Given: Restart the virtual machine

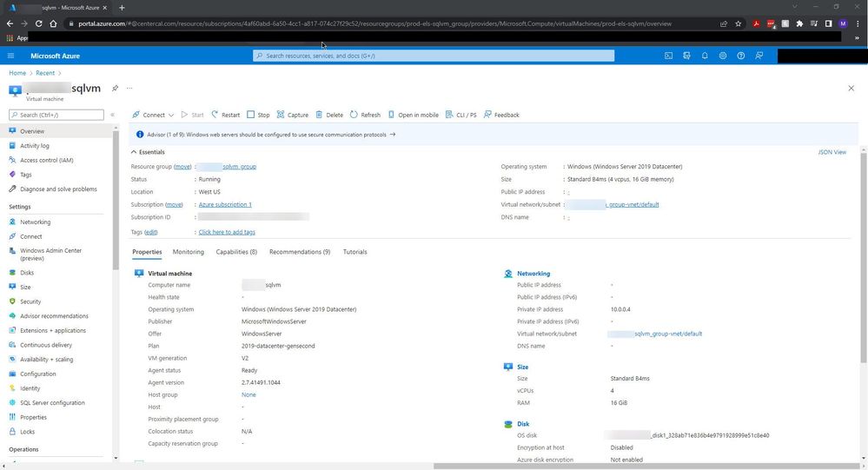Looking at the screenshot, I should point(225,115).
